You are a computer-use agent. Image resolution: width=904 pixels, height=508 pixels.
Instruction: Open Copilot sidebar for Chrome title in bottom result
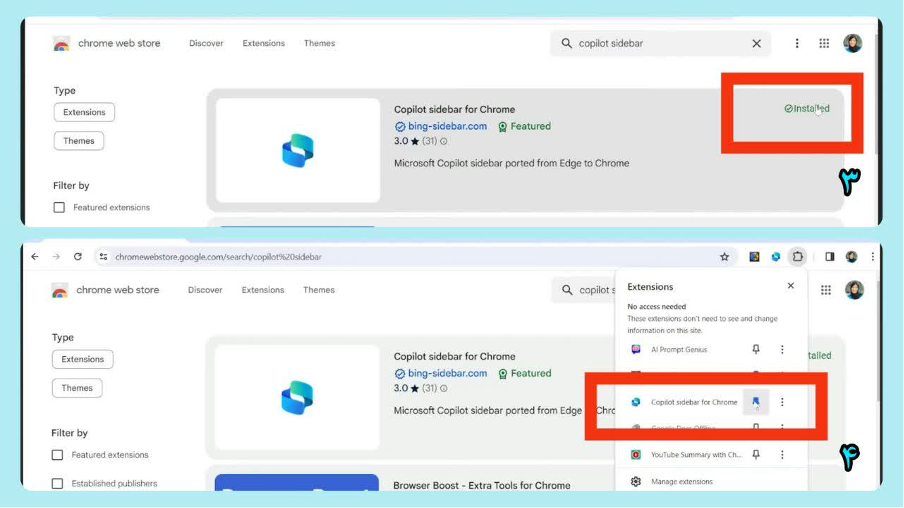454,357
